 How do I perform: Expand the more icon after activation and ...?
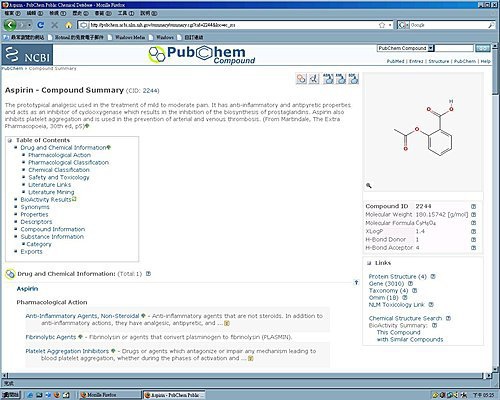pos(251,358)
